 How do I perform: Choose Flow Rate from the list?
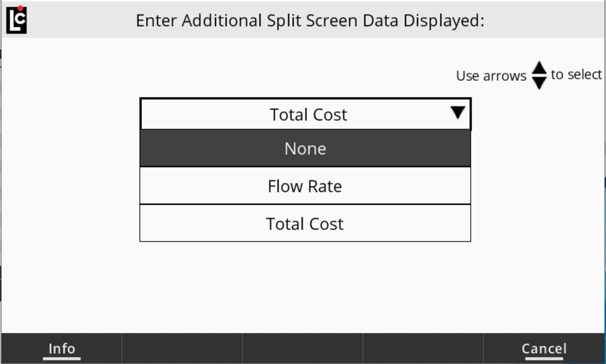305,186
